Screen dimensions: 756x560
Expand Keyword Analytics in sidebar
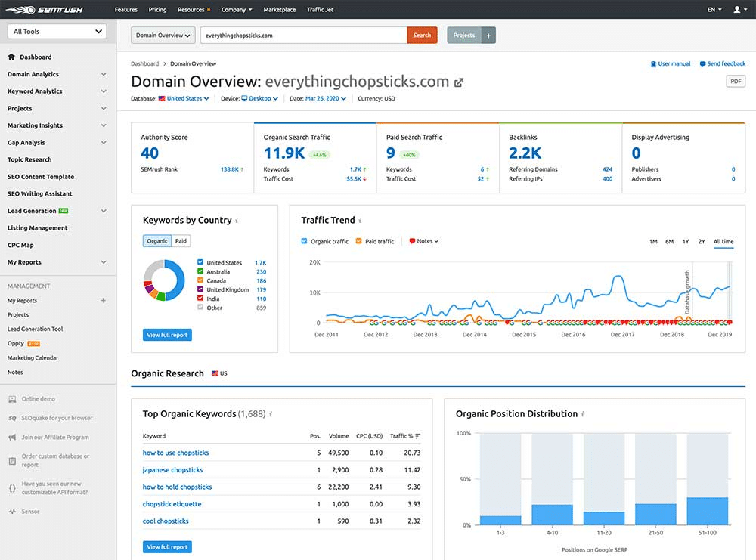point(57,91)
